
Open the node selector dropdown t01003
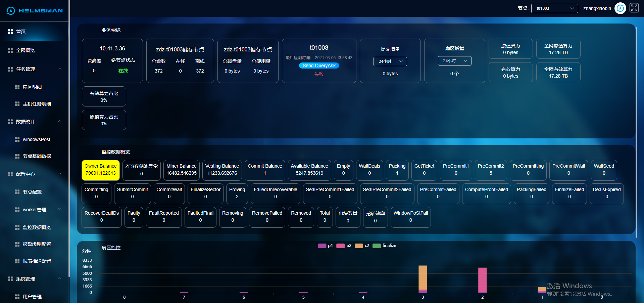pyautogui.click(x=554, y=8)
